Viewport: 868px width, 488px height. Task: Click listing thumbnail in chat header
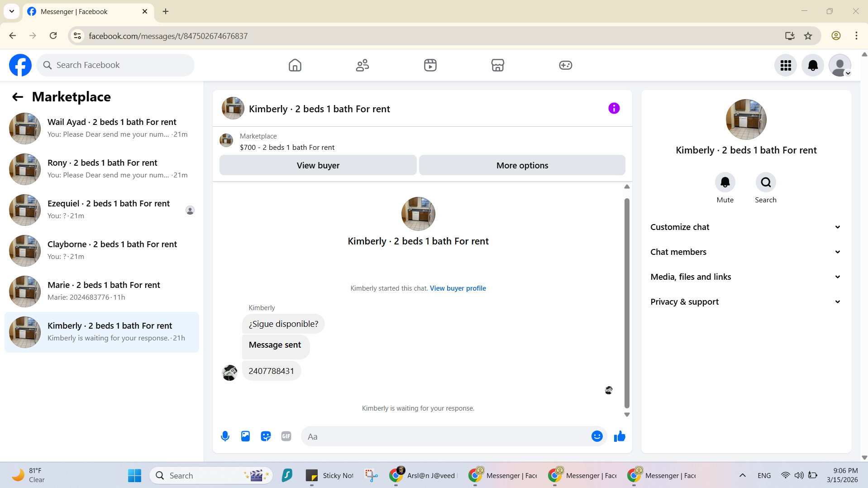[x=233, y=108]
